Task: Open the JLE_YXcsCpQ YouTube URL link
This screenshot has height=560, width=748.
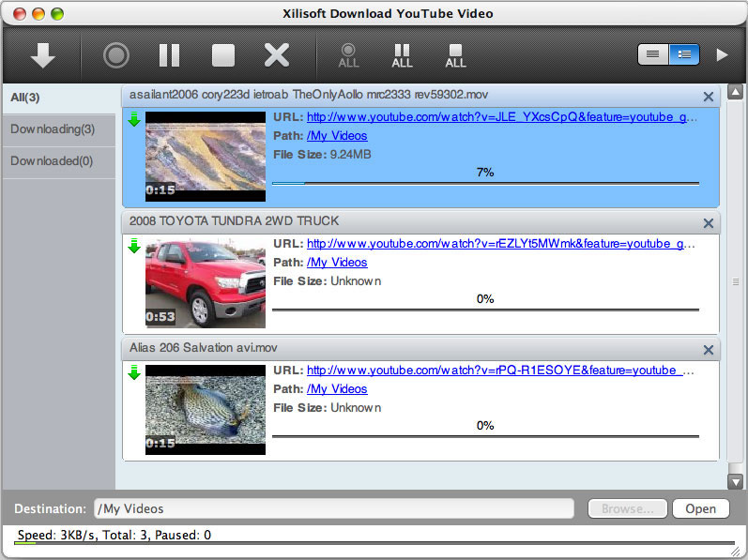Action: 501,117
